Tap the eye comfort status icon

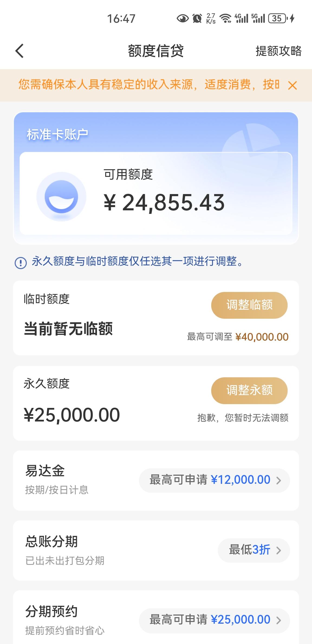pyautogui.click(x=183, y=18)
